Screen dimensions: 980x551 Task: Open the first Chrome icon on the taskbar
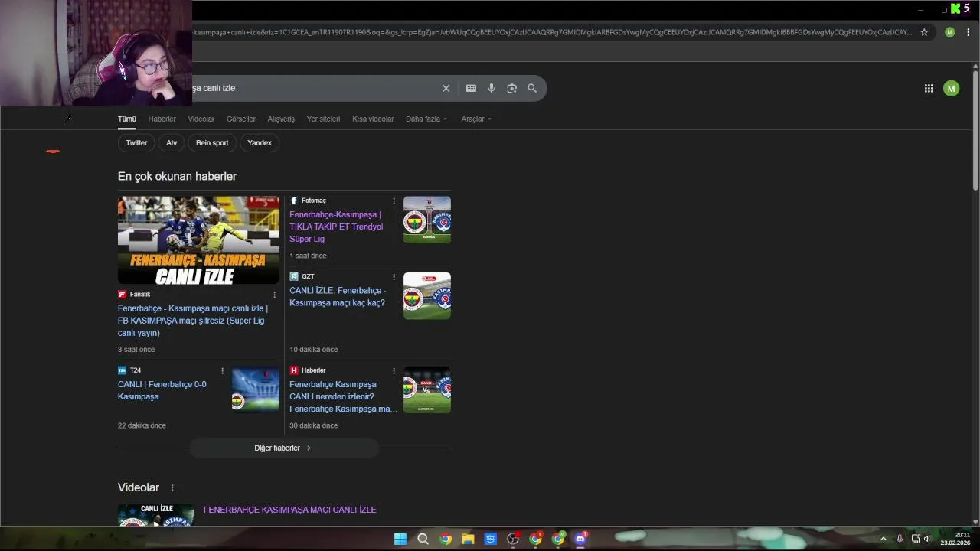pos(446,539)
